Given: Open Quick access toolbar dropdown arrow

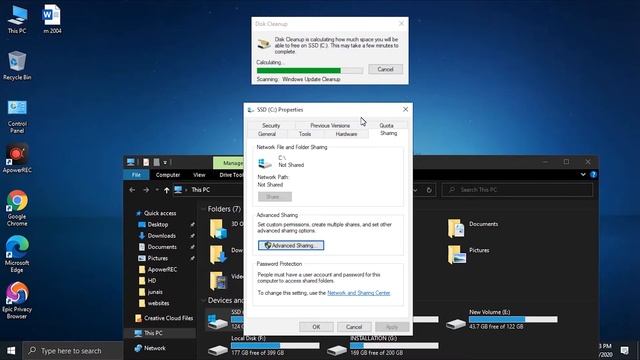Looking at the screenshot, I should point(165,162).
